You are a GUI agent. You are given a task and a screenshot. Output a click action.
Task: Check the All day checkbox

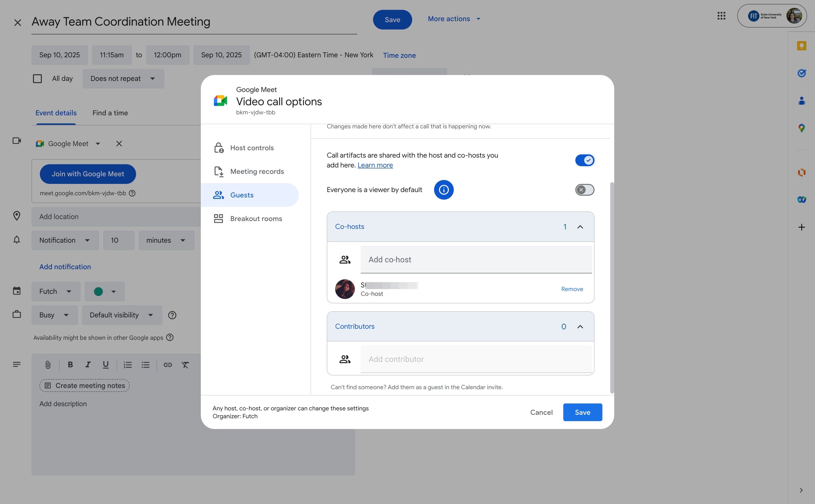(37, 78)
